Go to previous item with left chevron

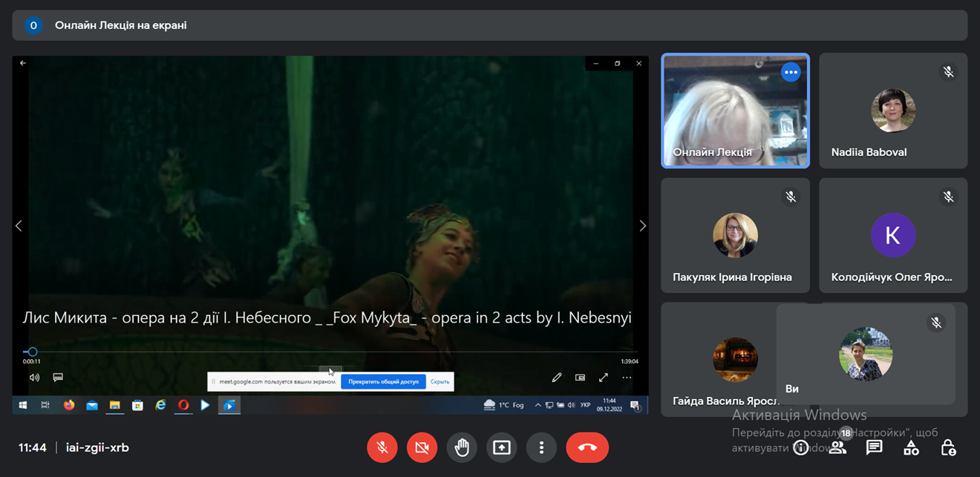pyautogui.click(x=19, y=226)
